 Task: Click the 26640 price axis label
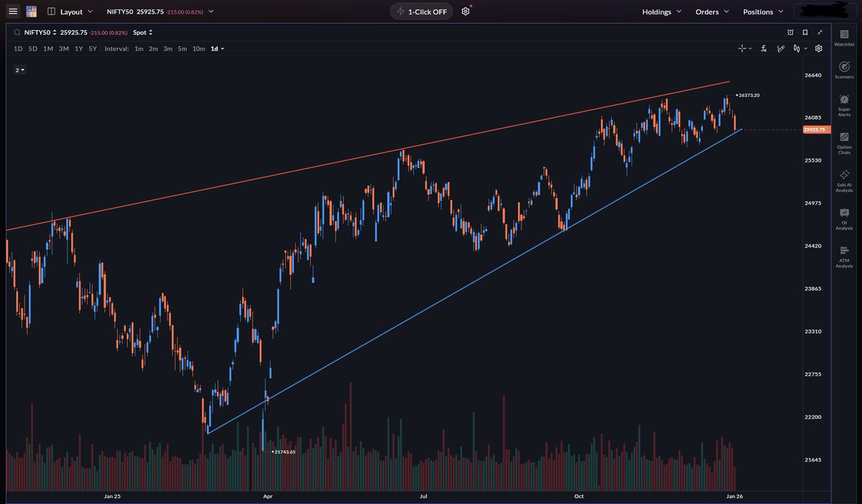[x=812, y=75]
